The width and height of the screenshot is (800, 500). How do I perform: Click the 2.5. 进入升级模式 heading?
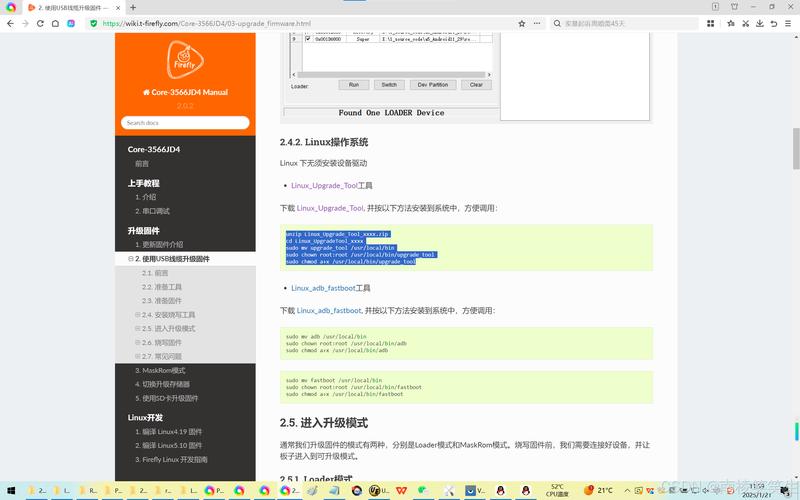(x=323, y=423)
